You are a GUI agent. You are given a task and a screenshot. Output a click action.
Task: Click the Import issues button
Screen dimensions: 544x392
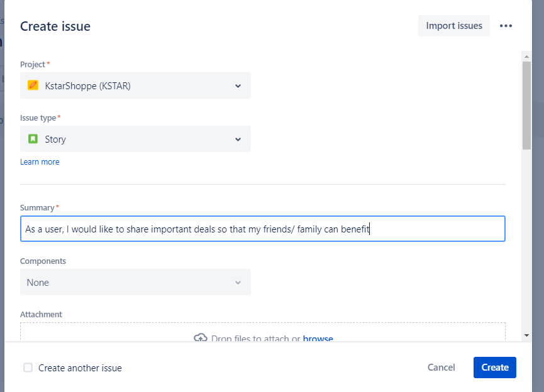click(x=453, y=26)
